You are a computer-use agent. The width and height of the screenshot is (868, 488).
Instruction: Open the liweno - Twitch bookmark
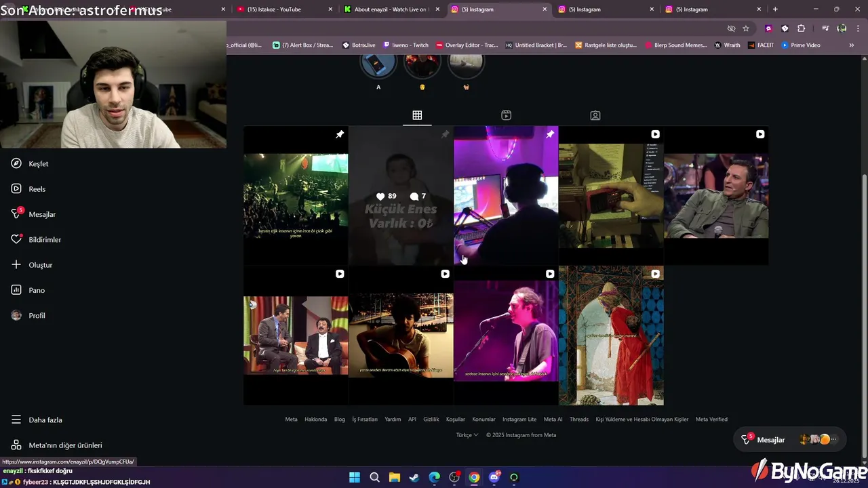(x=406, y=45)
